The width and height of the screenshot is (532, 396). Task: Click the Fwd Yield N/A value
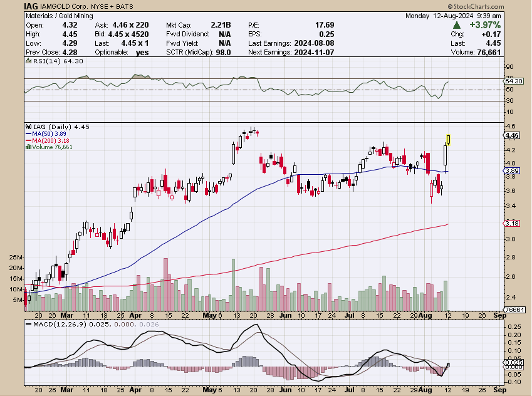click(224, 43)
